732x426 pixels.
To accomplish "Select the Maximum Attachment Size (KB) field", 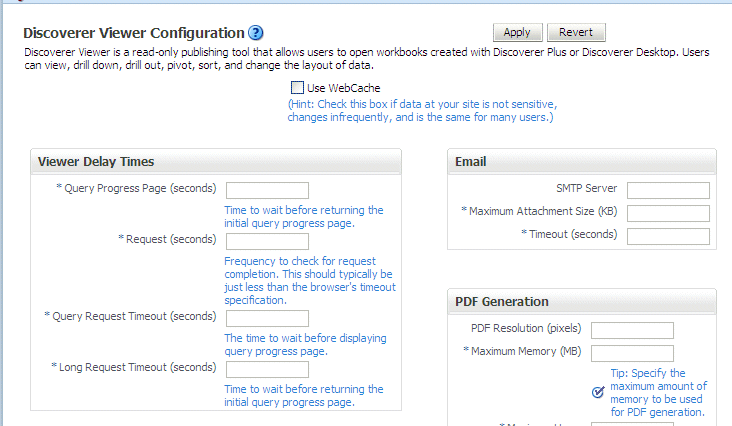I will click(668, 213).
